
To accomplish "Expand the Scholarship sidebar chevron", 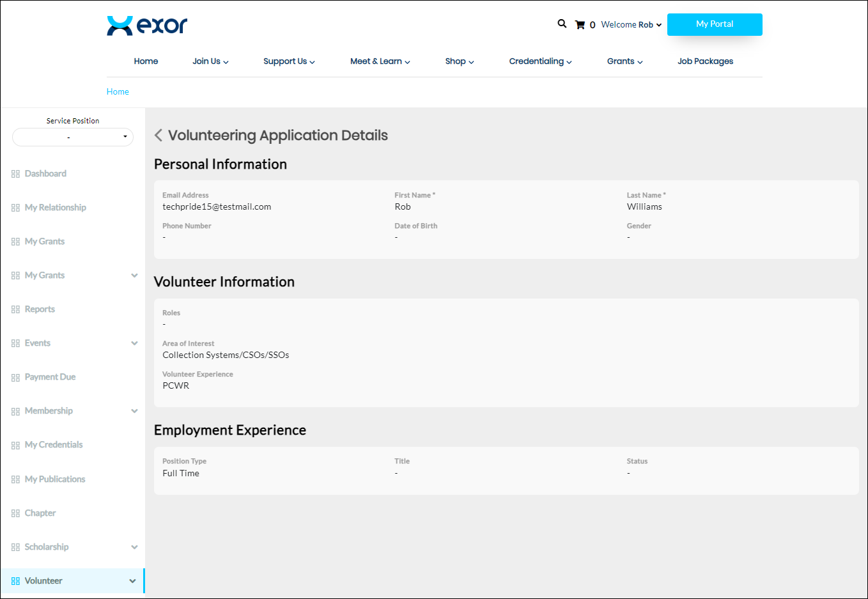I will [134, 547].
